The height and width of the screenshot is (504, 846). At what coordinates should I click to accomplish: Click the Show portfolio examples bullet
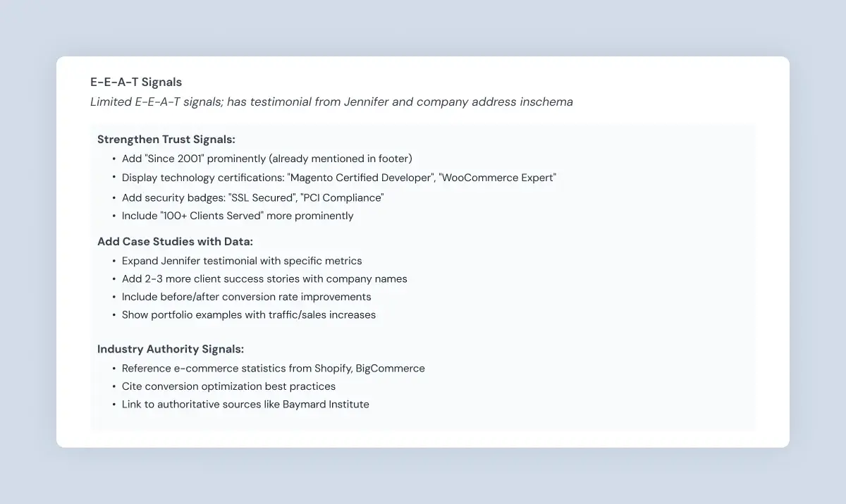[x=249, y=315]
